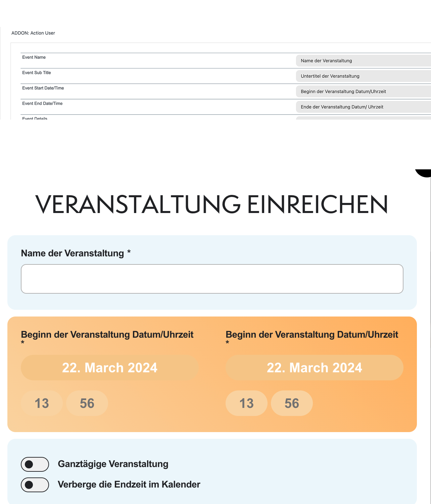This screenshot has height=504, width=431.
Task: Edit the Event Start Date/Time translation field
Action: point(364,91)
